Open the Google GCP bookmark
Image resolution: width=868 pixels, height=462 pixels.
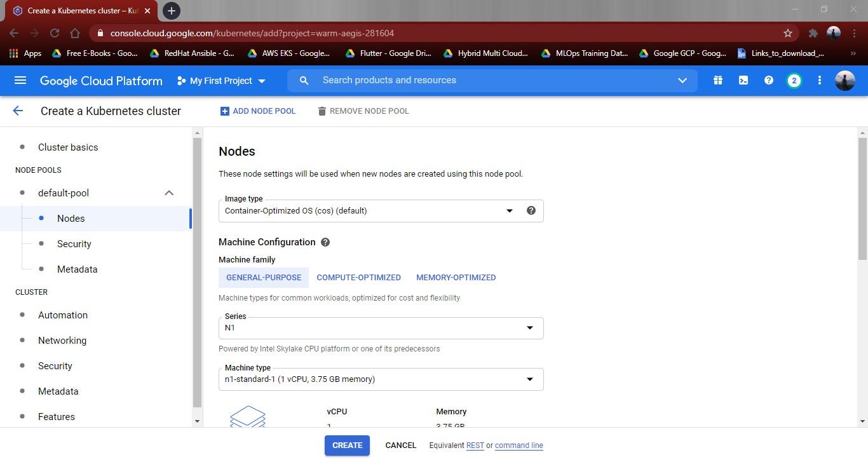(682, 53)
